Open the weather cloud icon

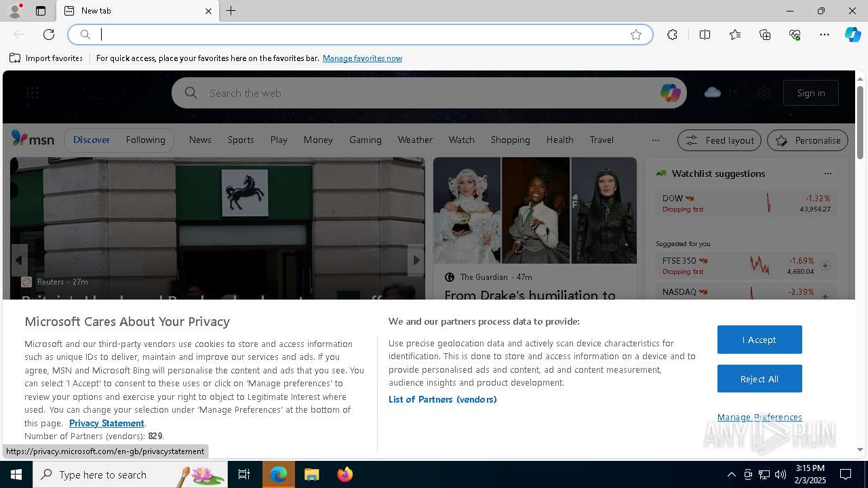713,92
